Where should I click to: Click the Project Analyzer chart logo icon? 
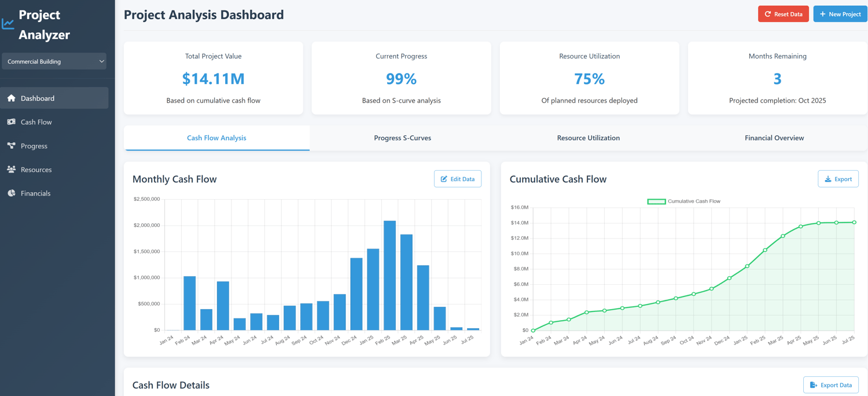point(8,24)
